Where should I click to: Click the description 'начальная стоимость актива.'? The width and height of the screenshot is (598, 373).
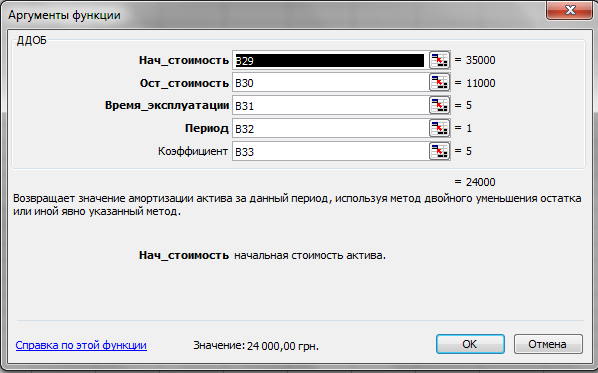tap(310, 256)
